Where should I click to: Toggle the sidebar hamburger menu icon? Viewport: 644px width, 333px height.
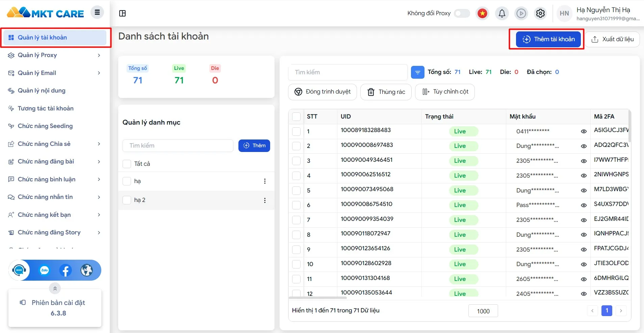[97, 12]
